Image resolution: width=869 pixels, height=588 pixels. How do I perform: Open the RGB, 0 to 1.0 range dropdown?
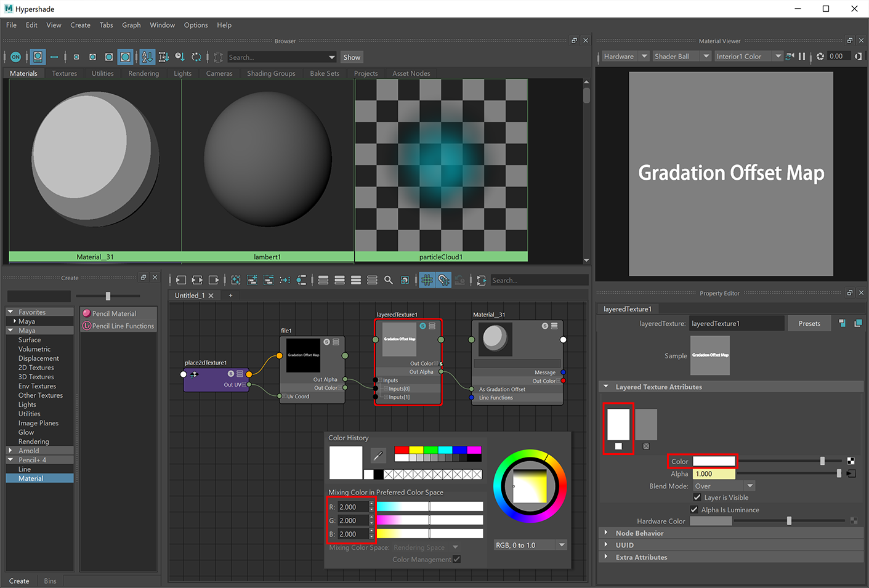click(530, 545)
